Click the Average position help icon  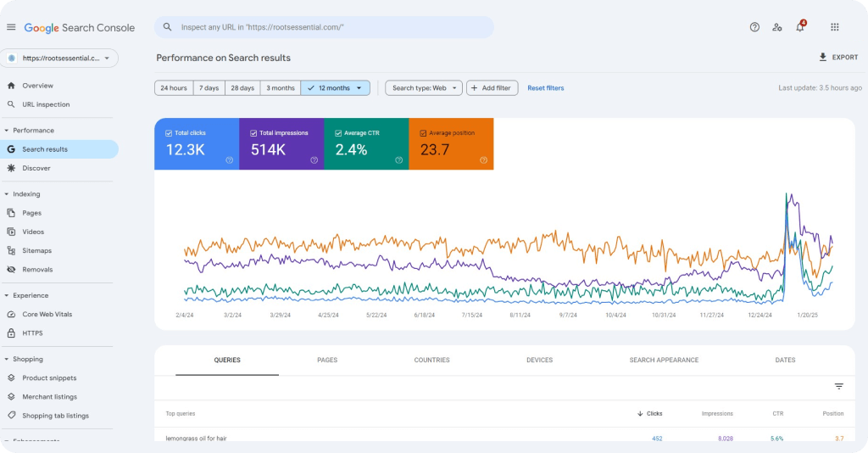click(484, 159)
